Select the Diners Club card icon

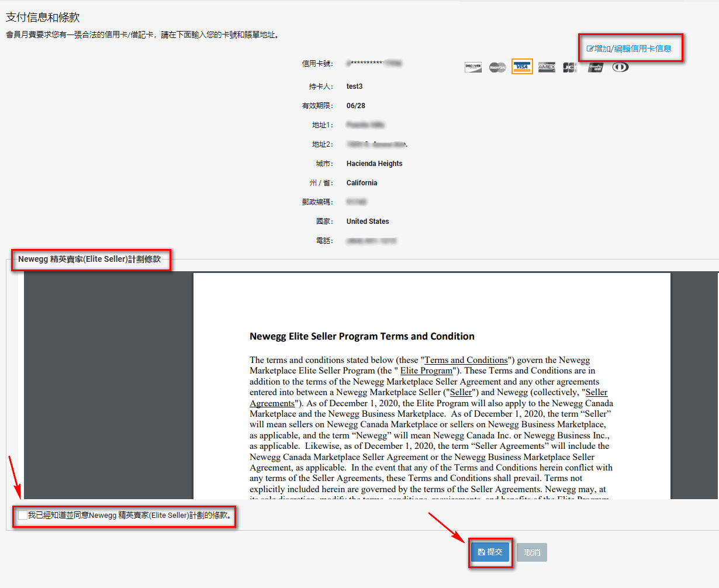pyautogui.click(x=620, y=67)
